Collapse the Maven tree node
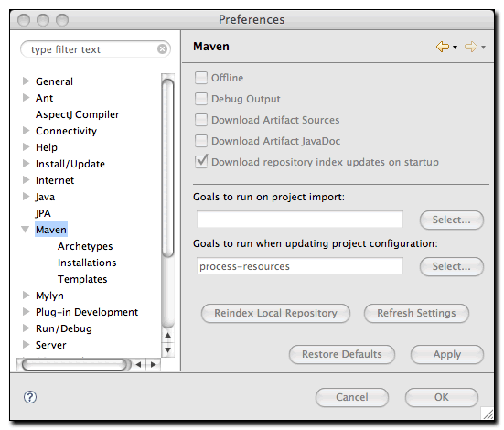This screenshot has width=504, height=430. click(x=26, y=230)
